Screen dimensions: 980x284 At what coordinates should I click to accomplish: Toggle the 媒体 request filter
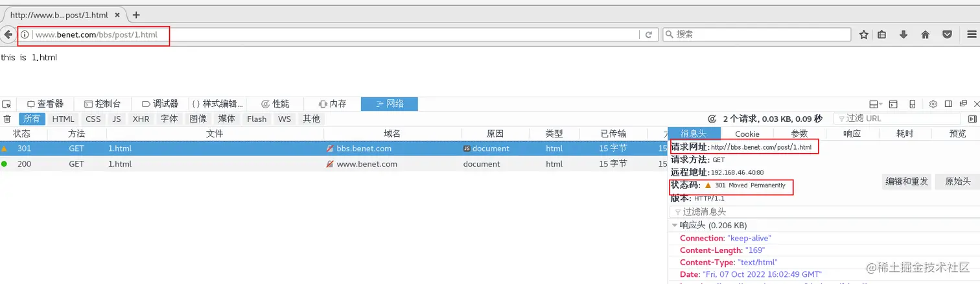pos(227,119)
